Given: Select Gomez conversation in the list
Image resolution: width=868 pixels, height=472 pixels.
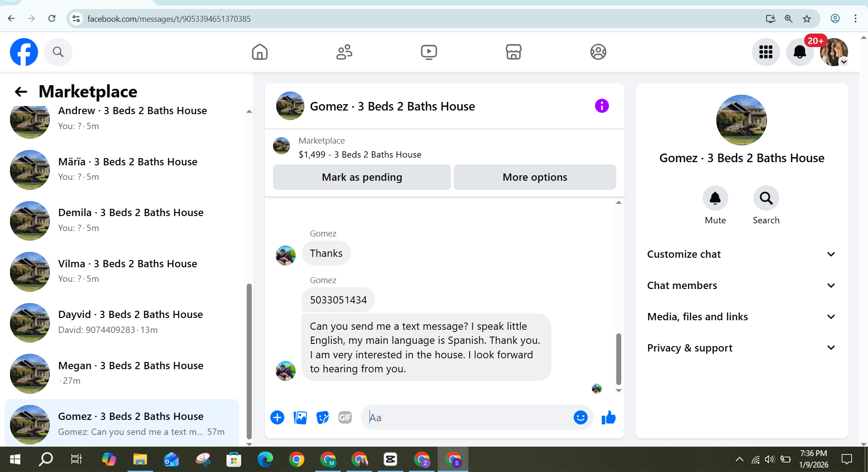Looking at the screenshot, I should point(121,424).
